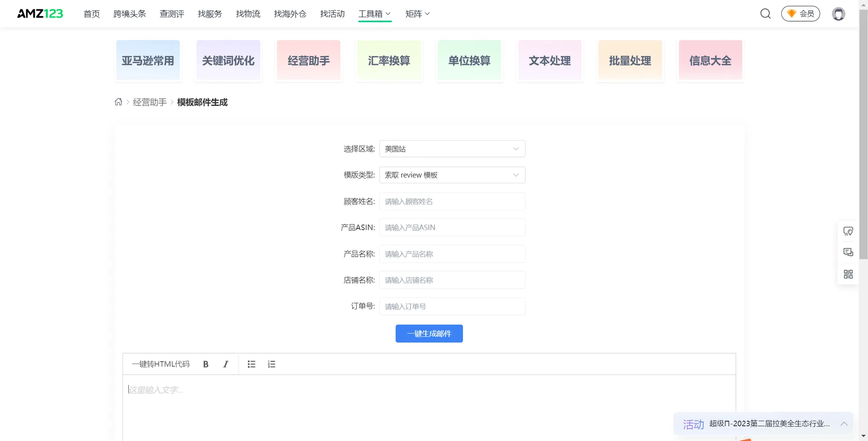Select the 关键词优化 category card
The image size is (868, 441).
[x=228, y=60]
